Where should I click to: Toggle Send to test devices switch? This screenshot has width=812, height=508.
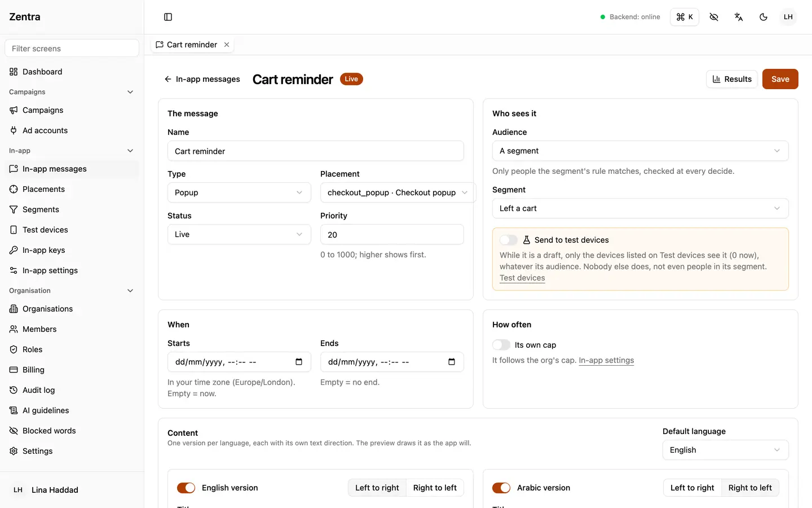(x=509, y=240)
